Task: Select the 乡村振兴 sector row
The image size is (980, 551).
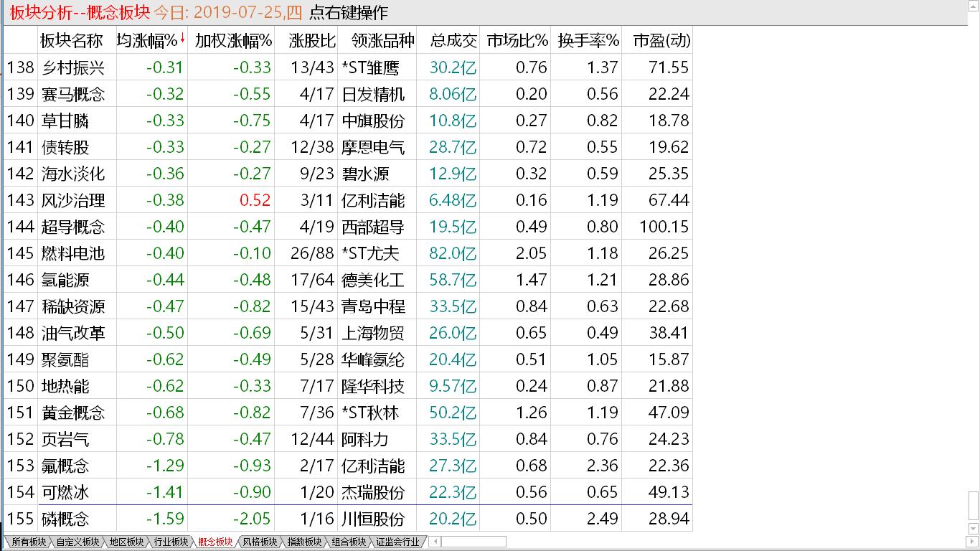Action: pos(348,67)
